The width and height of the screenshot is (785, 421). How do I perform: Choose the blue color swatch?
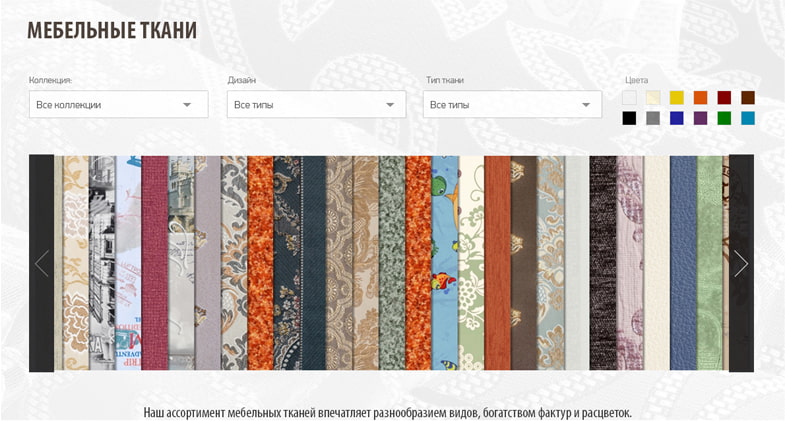point(677,118)
